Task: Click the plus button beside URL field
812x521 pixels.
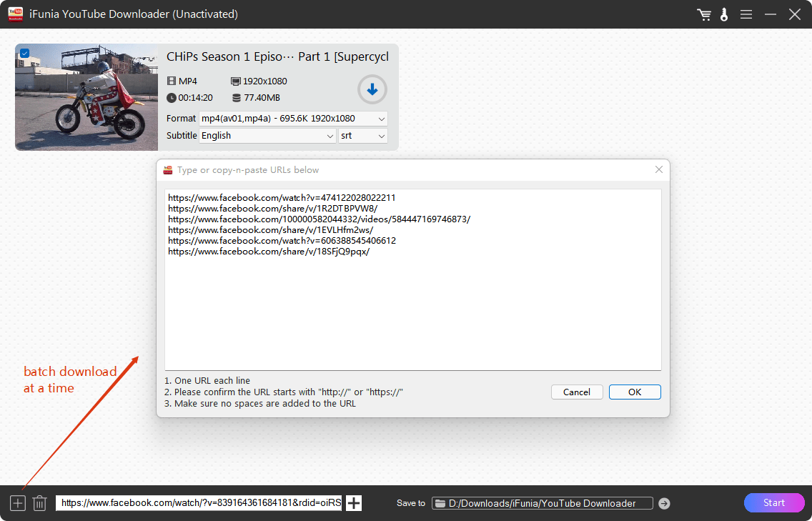Action: coord(354,503)
